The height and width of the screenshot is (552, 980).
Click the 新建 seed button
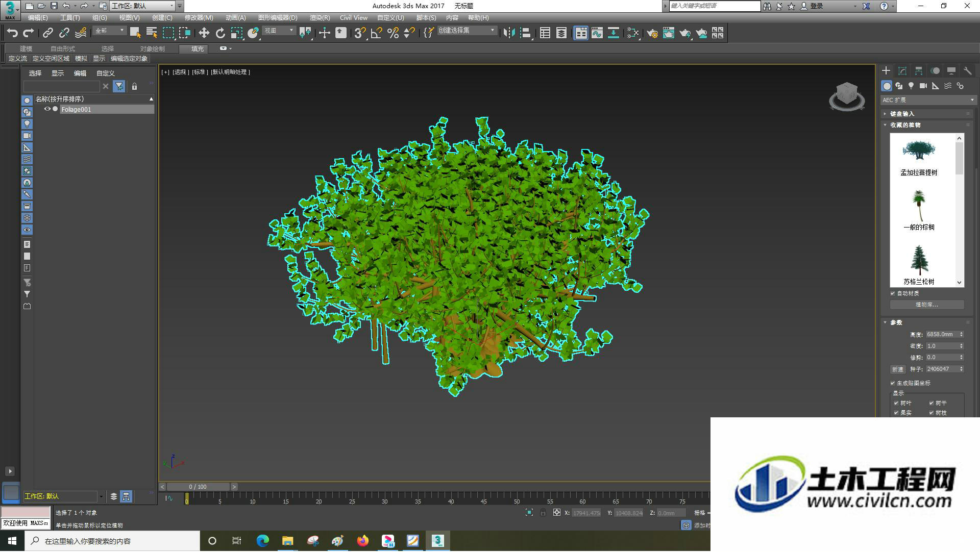pos(898,369)
